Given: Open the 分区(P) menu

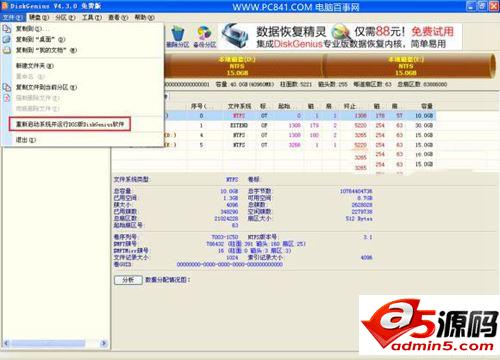Looking at the screenshot, I should pos(65,17).
